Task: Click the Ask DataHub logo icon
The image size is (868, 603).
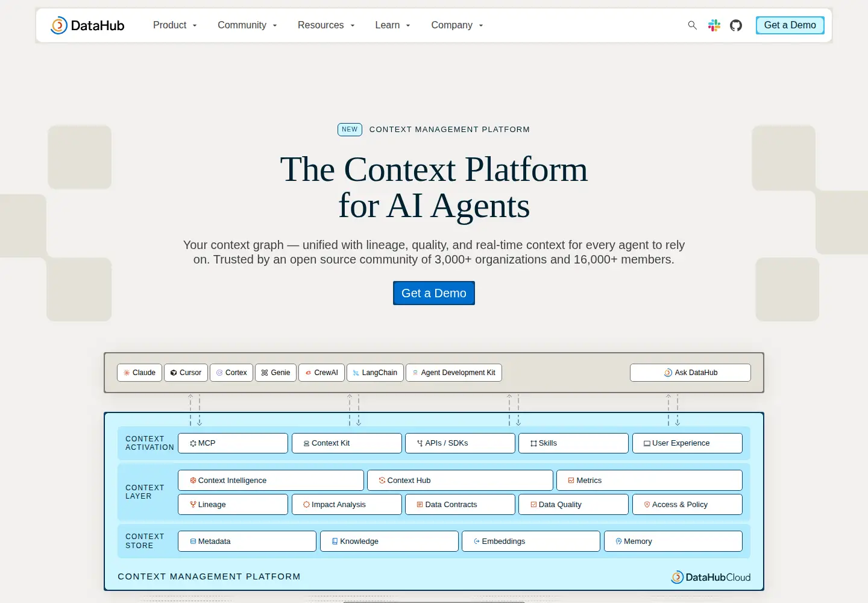Action: pos(668,373)
